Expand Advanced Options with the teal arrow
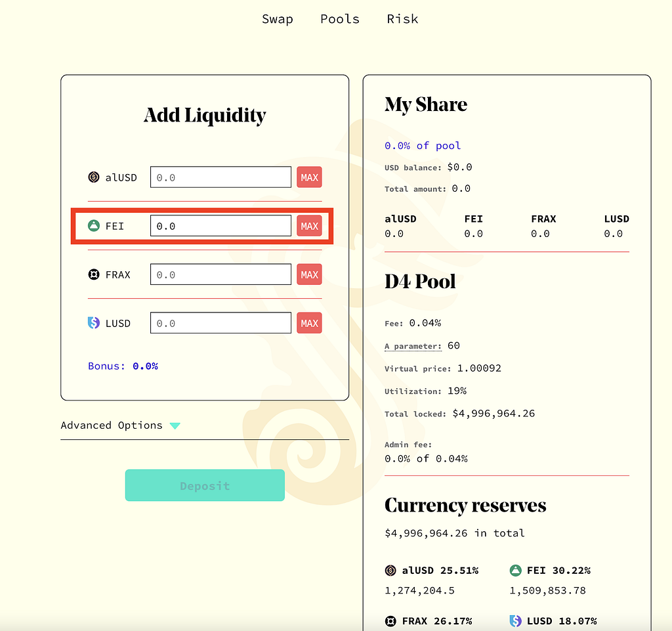The image size is (672, 631). [x=175, y=425]
